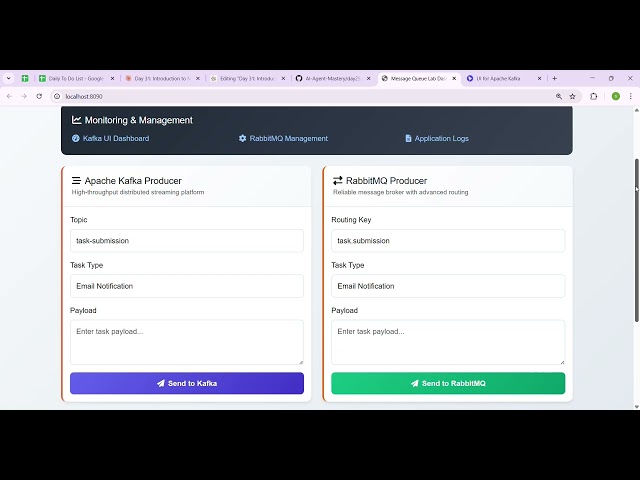
Task: Click the Apache Kafka Producer heading
Action: [x=133, y=180]
